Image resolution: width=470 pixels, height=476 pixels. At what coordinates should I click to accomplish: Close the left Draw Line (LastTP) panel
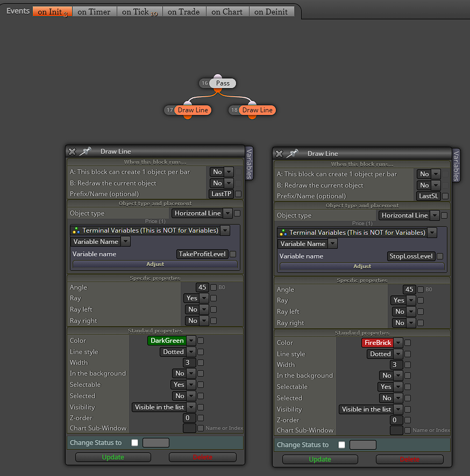click(72, 152)
